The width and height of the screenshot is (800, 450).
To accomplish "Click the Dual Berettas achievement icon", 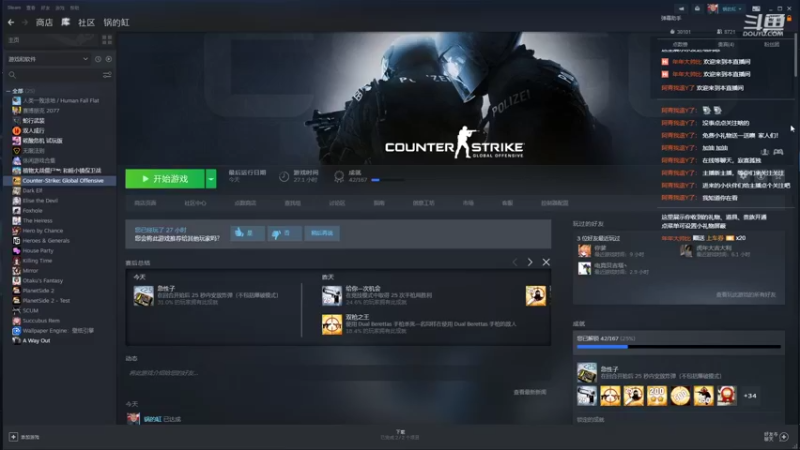I will pos(332,324).
